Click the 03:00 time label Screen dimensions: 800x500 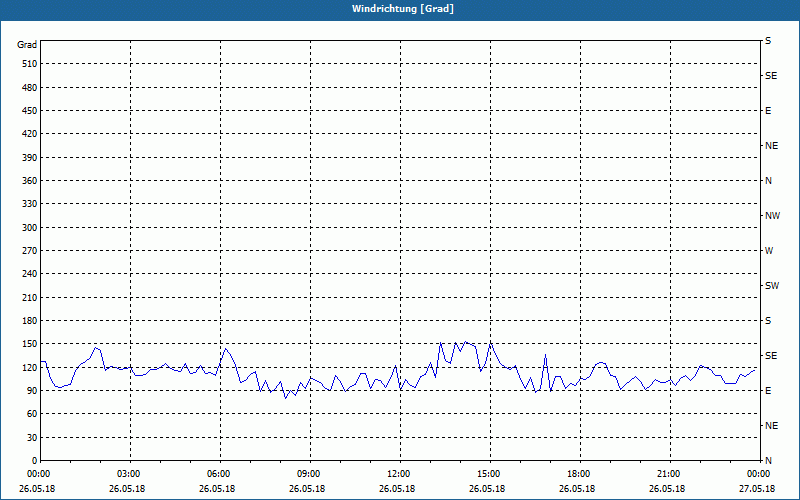(129, 474)
